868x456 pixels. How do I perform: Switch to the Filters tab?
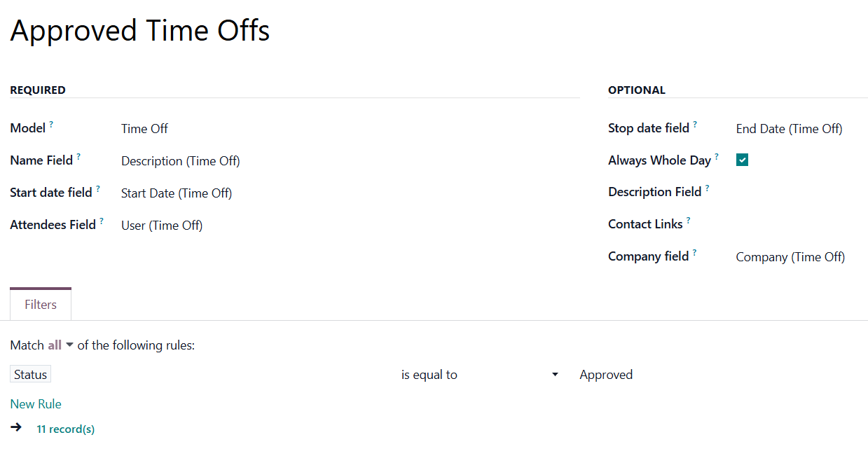(x=41, y=305)
